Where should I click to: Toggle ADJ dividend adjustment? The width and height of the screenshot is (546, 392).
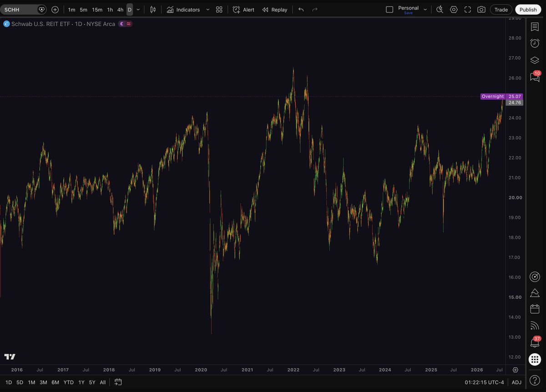pos(516,382)
